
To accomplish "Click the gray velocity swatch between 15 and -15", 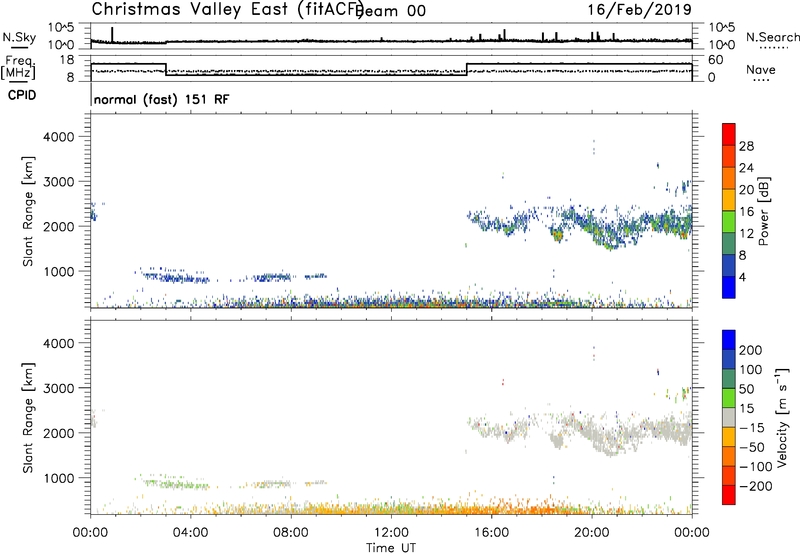I will [729, 418].
